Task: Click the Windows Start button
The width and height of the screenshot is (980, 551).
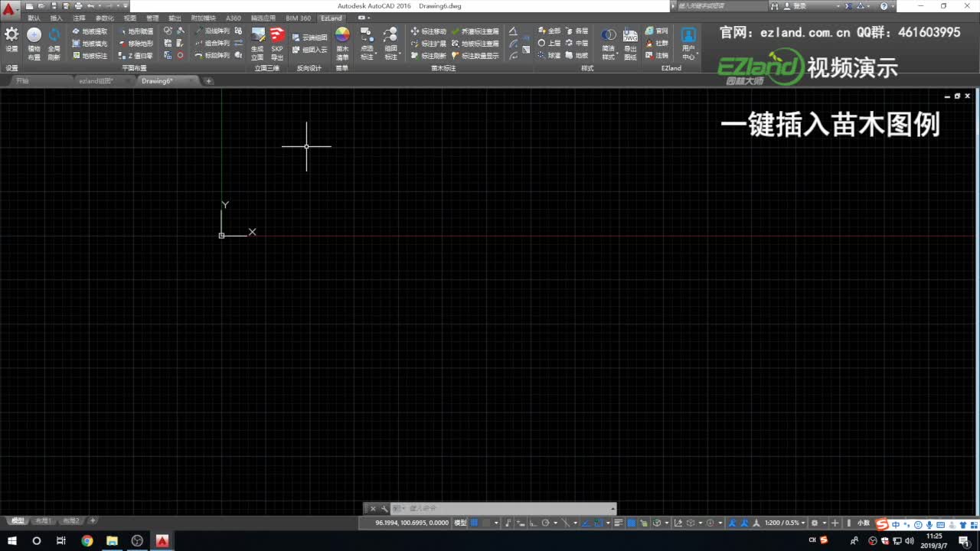Action: coord(12,540)
